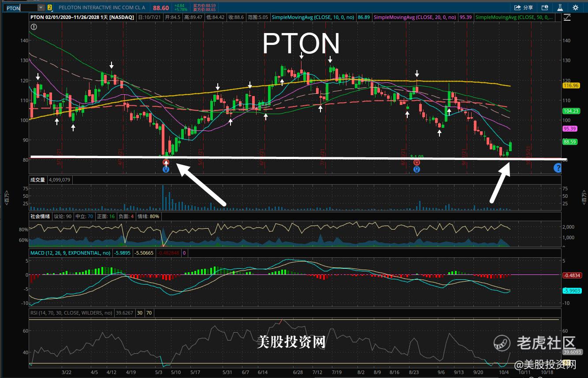This screenshot has width=588, height=378.
Task: Click the August earnings phone icon
Action: point(417,163)
